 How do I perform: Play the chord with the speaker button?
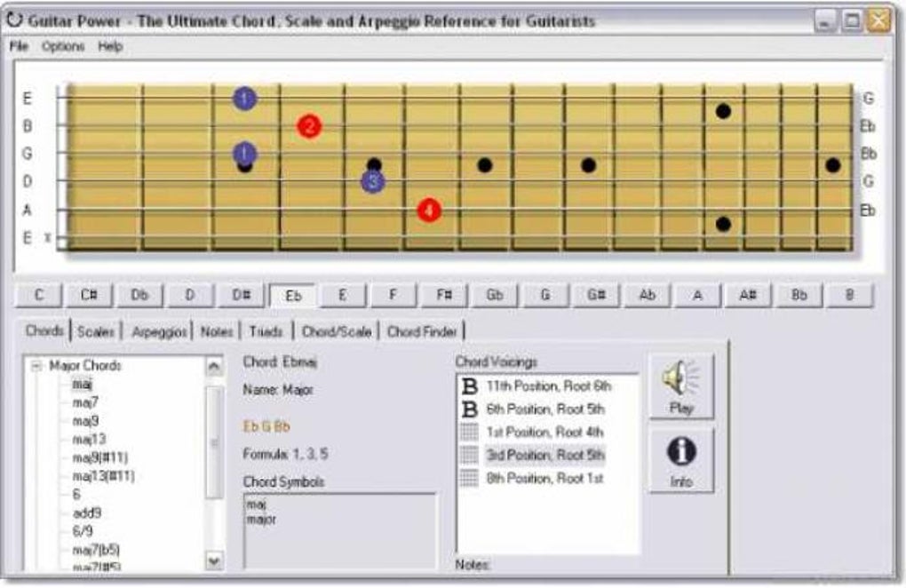click(681, 385)
